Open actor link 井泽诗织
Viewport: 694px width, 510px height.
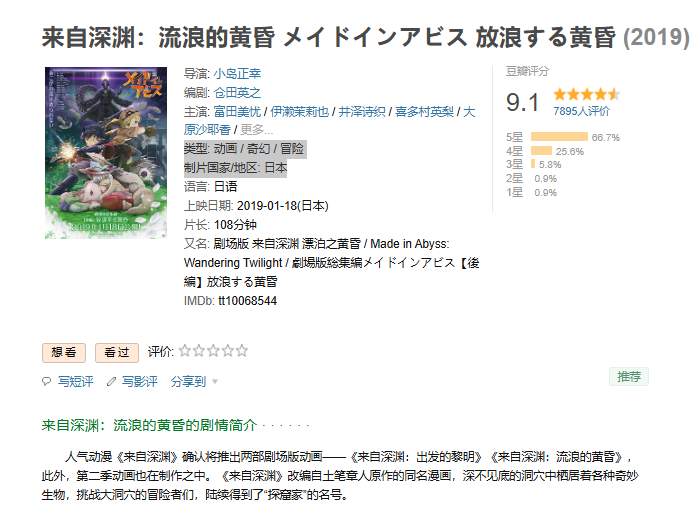pos(362,112)
